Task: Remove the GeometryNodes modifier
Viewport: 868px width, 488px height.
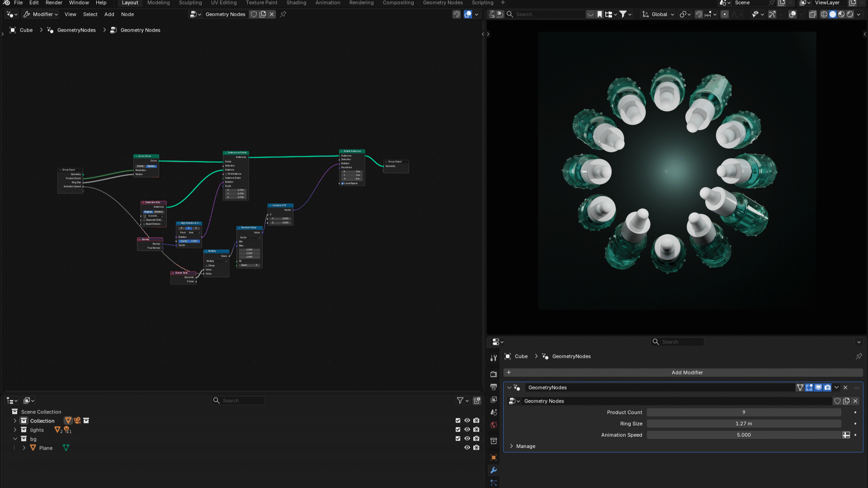Action: [845, 387]
